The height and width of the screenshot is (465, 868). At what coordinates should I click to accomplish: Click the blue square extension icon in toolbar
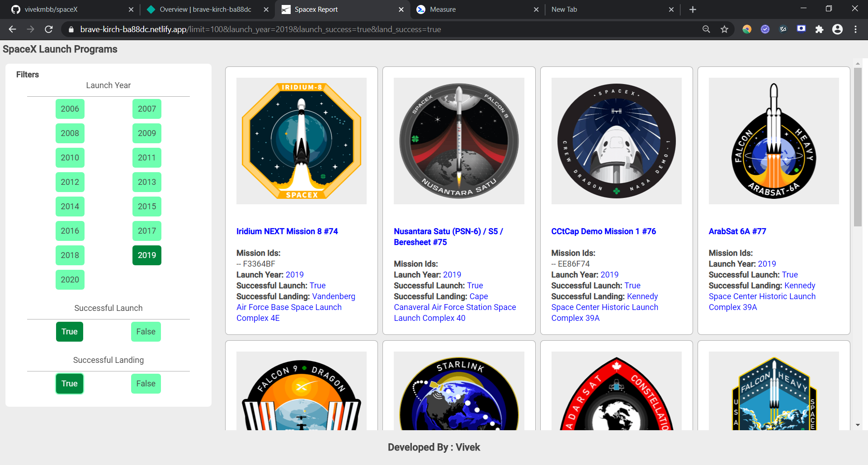point(801,29)
